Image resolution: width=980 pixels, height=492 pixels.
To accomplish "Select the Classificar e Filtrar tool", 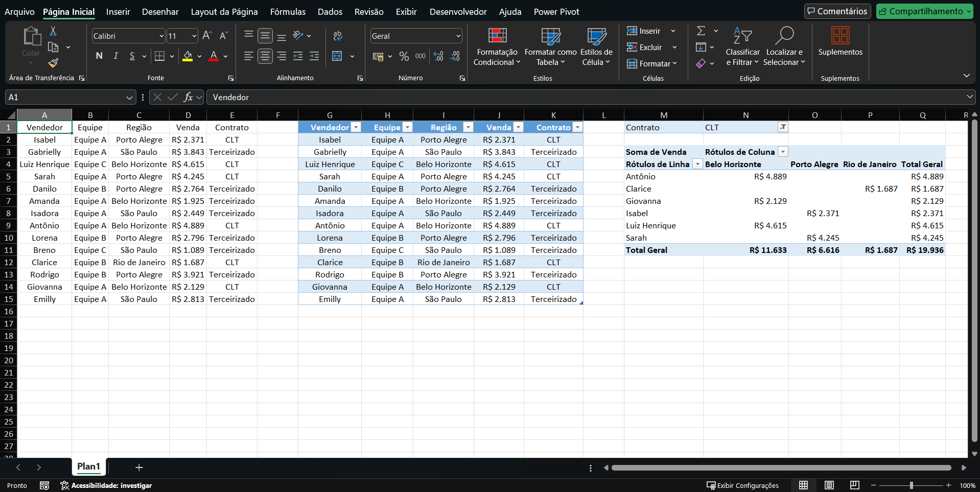I will [742, 46].
